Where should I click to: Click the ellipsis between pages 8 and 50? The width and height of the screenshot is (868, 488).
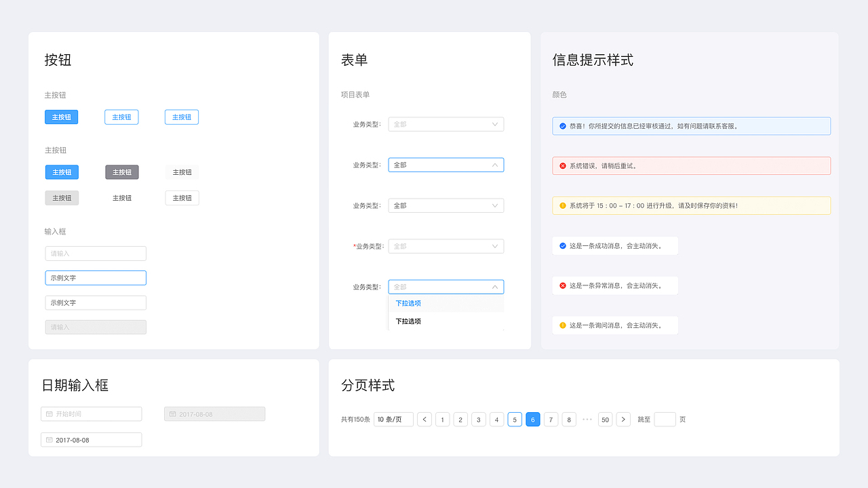(587, 420)
